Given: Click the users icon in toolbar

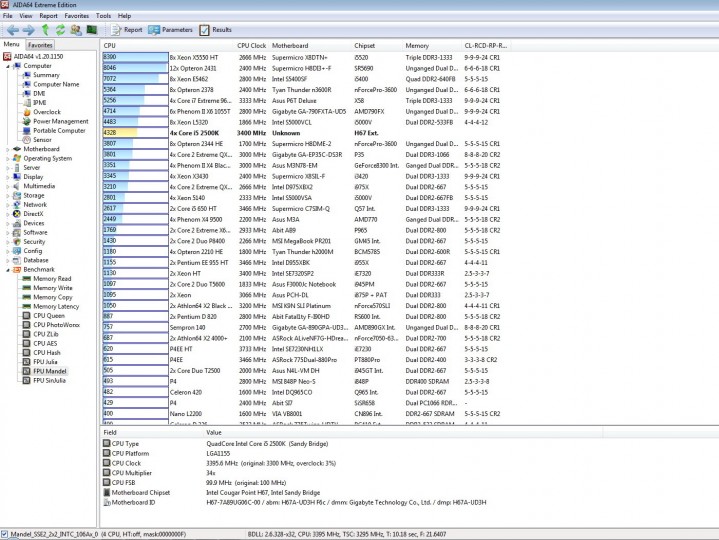Looking at the screenshot, I should (76, 30).
